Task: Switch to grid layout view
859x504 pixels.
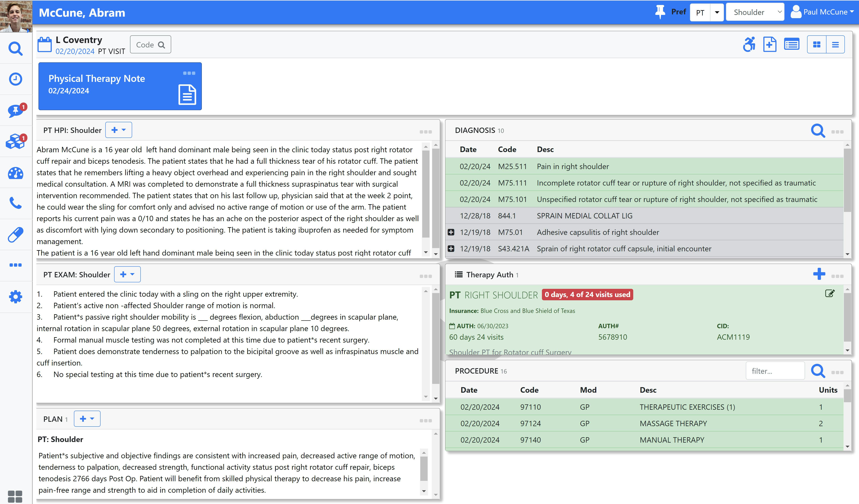Action: [x=817, y=45]
